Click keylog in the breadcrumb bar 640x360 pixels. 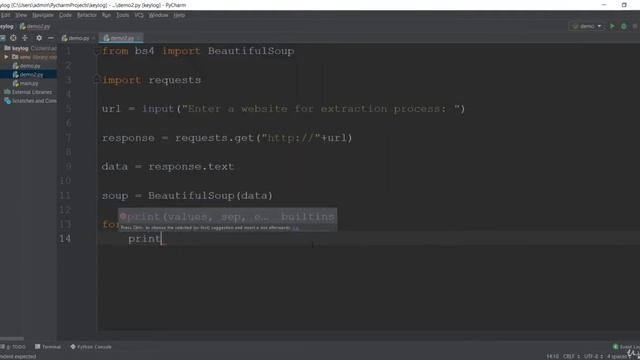pos(7,27)
